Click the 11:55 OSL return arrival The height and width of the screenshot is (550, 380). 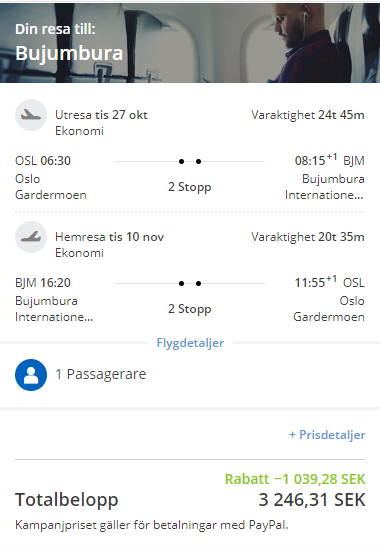tap(329, 282)
